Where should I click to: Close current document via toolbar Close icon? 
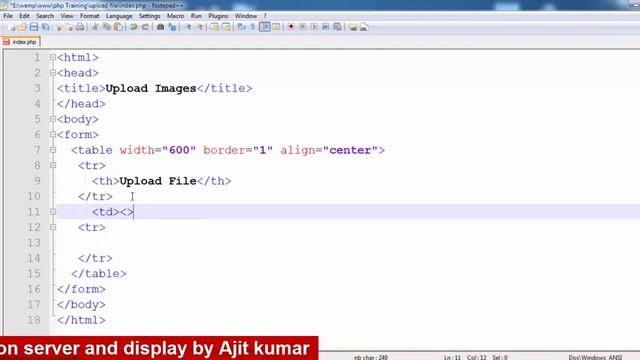(x=58, y=27)
